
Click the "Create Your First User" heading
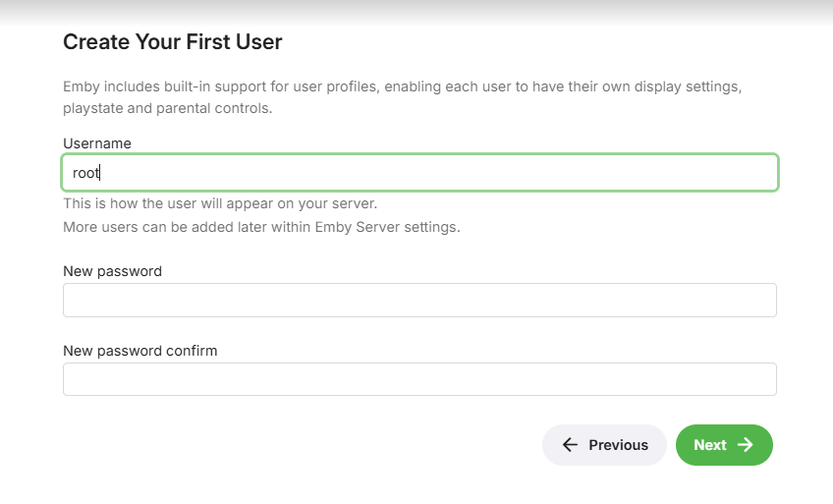pos(173,42)
